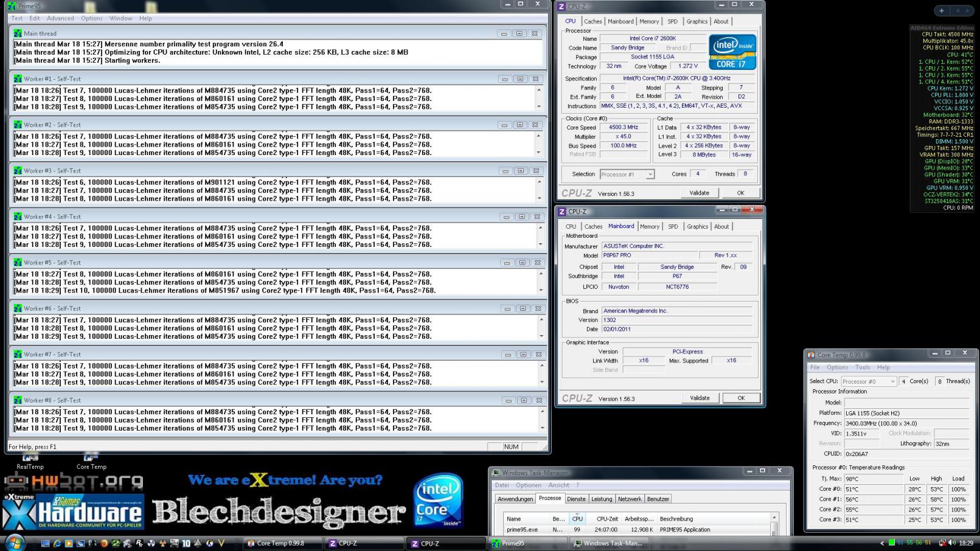This screenshot has height=551, width=980.
Task: Maximize the Worker #2 child window
Action: 520,125
